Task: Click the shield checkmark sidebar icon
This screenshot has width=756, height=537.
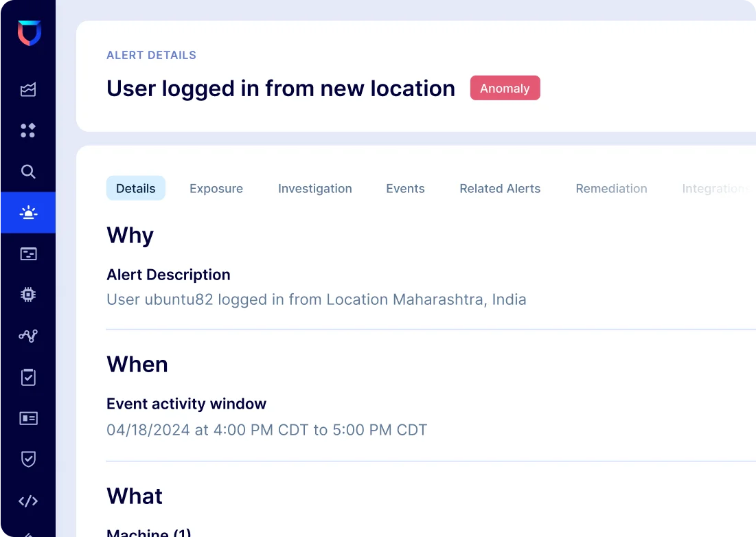Action: 28,459
